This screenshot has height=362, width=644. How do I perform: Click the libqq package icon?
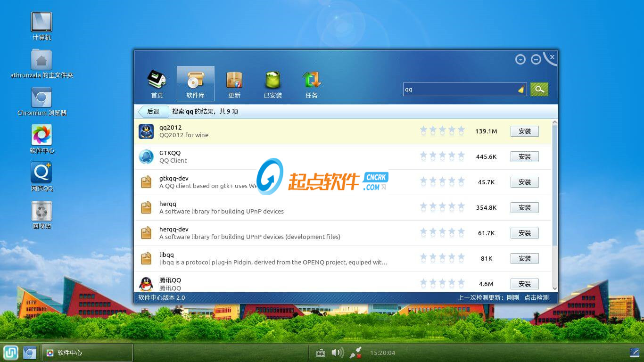[x=146, y=258]
